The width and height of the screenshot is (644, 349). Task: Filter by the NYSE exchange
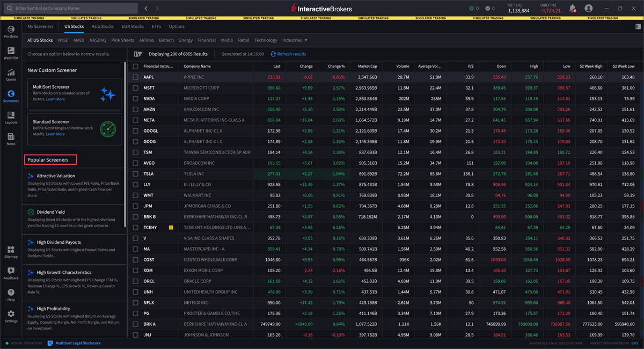(x=63, y=40)
